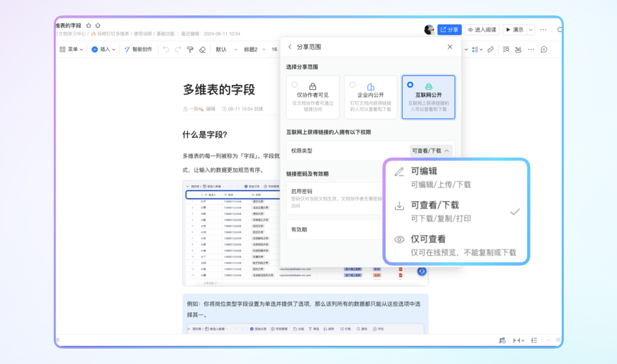Click the insert link chain icon
This screenshot has height=364, width=617.
490,50
